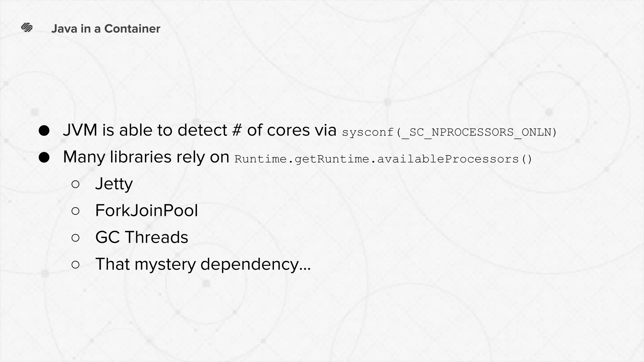The width and height of the screenshot is (644, 362).
Task: Click the hollow bullet next to GC Threads
Action: click(x=75, y=238)
